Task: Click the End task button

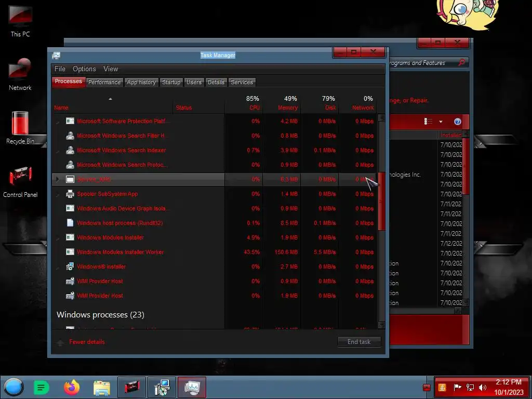Action: coord(359,342)
